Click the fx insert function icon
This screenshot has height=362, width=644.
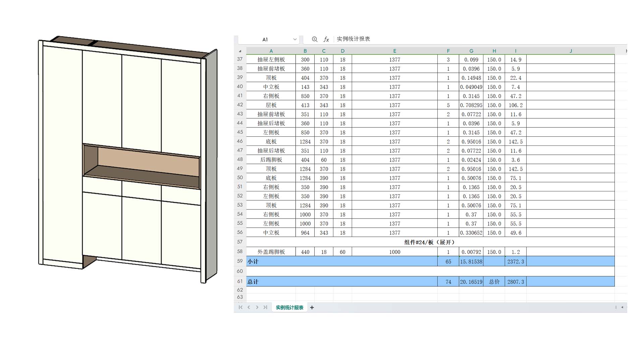[x=326, y=39]
